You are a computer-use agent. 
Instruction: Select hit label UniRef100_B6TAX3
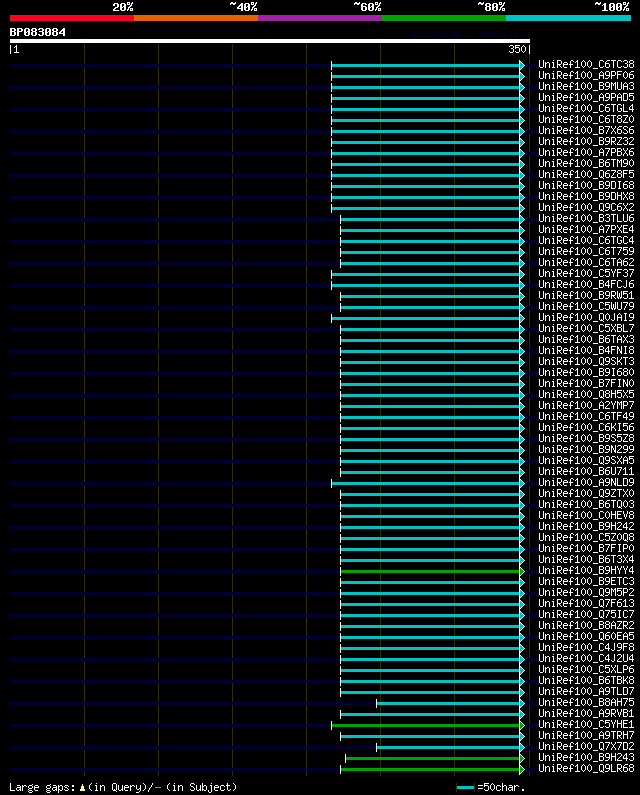pos(586,339)
